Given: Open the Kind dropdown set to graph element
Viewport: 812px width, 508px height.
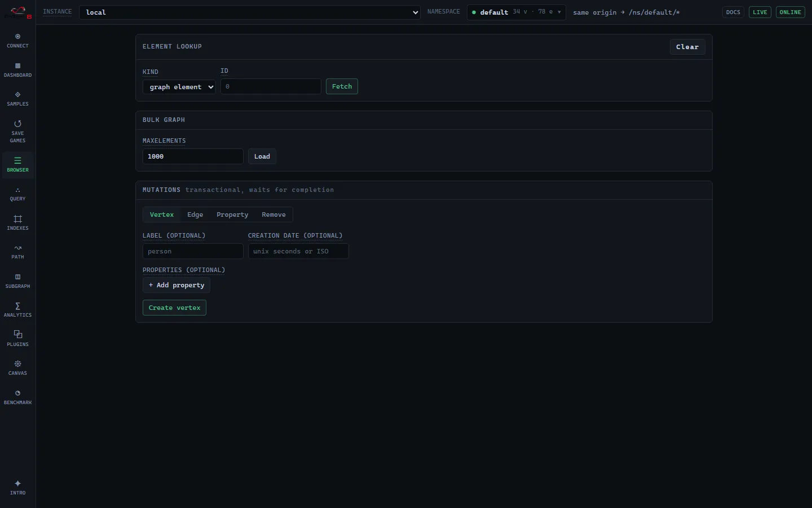Looking at the screenshot, I should pos(179,87).
